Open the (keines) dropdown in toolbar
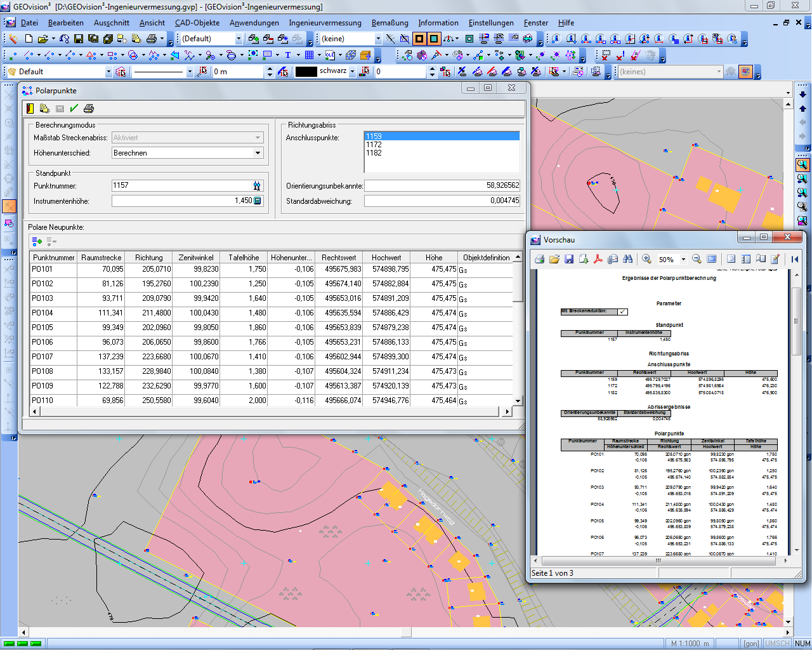 click(719, 72)
